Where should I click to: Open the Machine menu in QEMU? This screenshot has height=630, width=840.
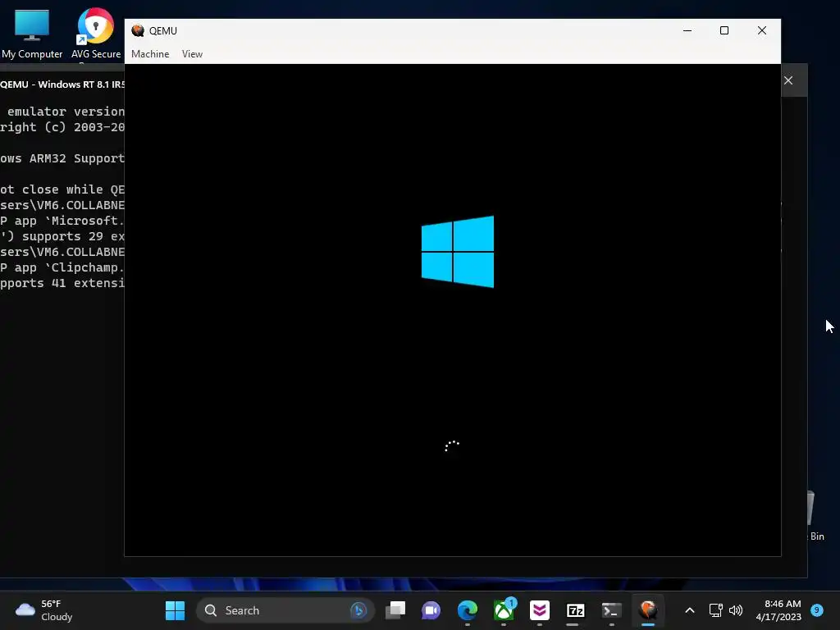click(150, 54)
